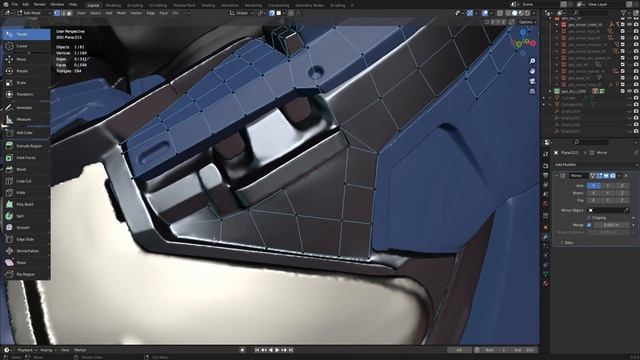Click the Merge distance value field
Screen dimensions: 640x360
pos(611,225)
